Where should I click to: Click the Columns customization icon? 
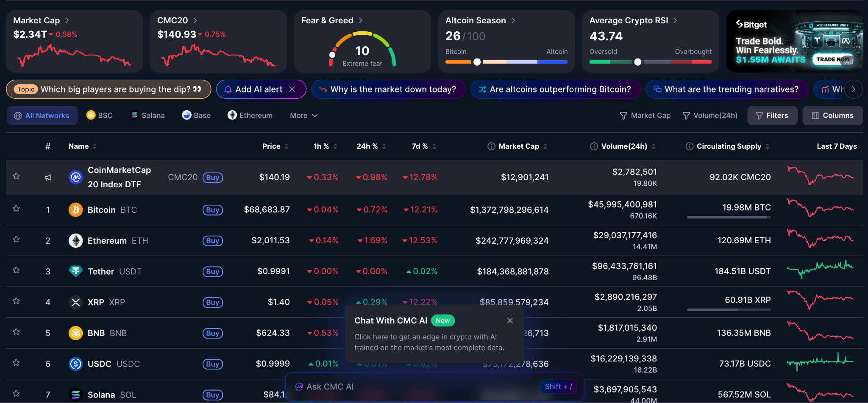[816, 115]
